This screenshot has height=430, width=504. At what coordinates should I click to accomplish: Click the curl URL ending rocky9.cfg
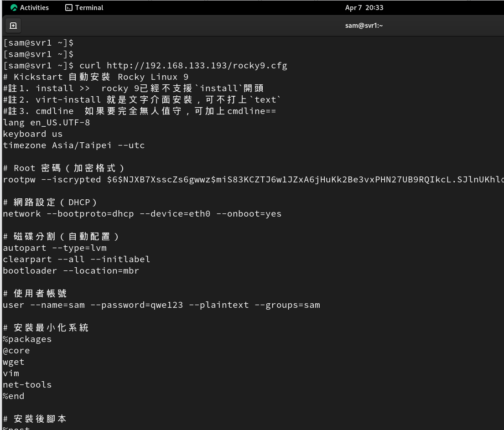pyautogui.click(x=197, y=66)
